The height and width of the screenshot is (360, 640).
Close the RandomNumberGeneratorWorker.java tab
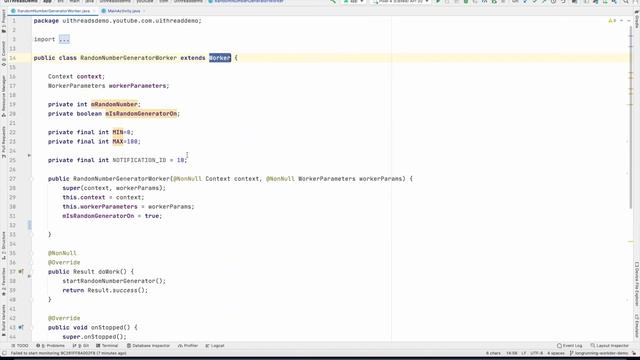(94, 11)
